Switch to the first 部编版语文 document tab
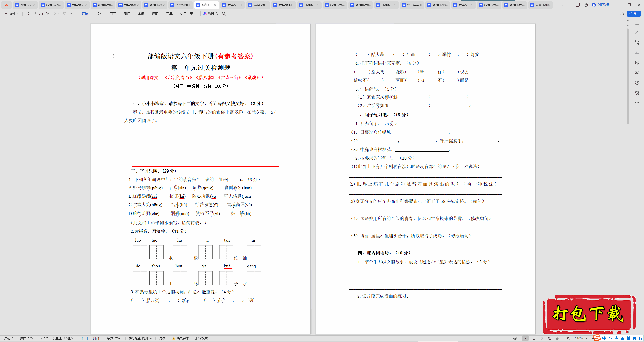644x342 pixels. [x=25, y=5]
